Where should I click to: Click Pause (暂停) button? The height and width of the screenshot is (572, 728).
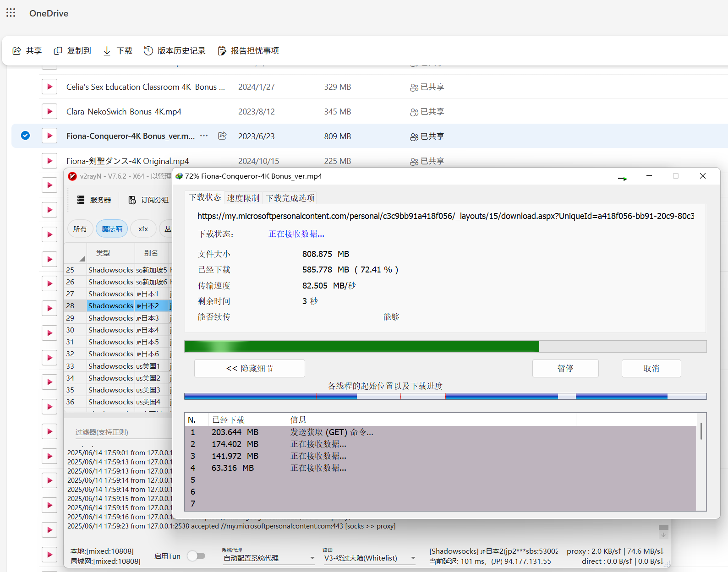pos(565,369)
